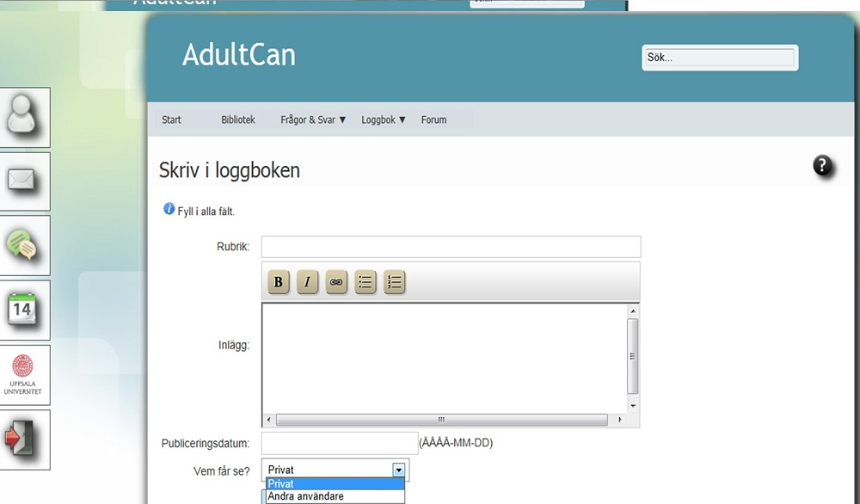This screenshot has width=860, height=504.
Task: Insert a bulleted list
Action: point(365,282)
